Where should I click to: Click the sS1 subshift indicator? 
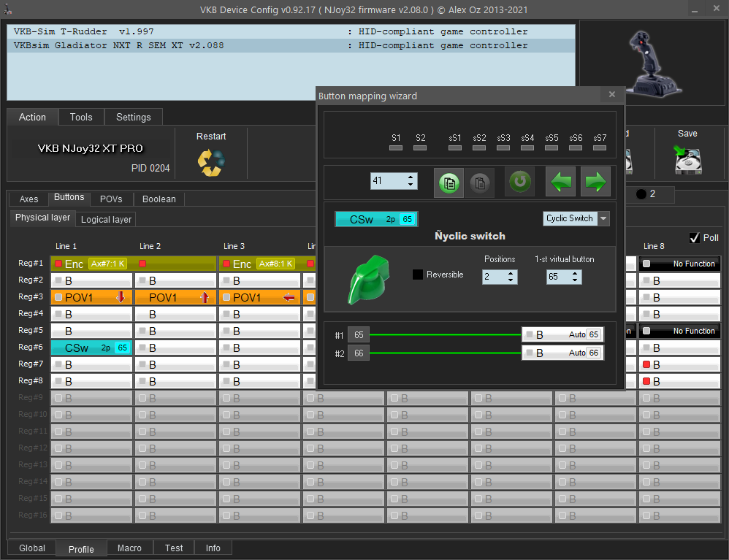click(x=454, y=147)
